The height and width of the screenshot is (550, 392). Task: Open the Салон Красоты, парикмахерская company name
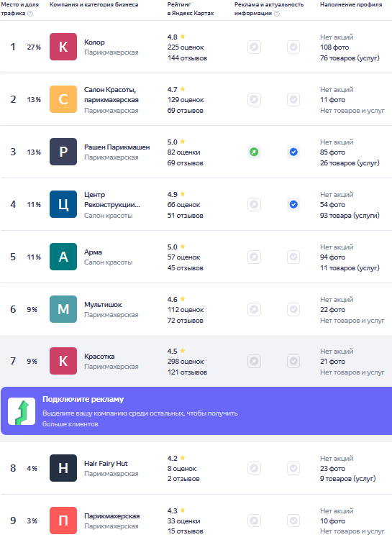(x=111, y=95)
